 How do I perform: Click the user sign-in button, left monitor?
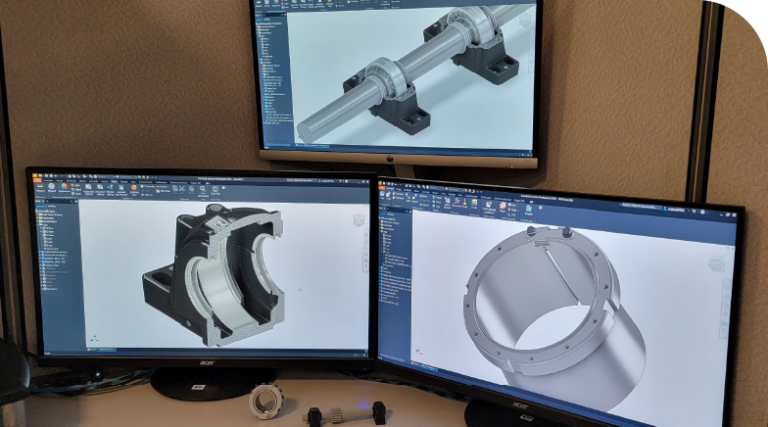point(318,177)
